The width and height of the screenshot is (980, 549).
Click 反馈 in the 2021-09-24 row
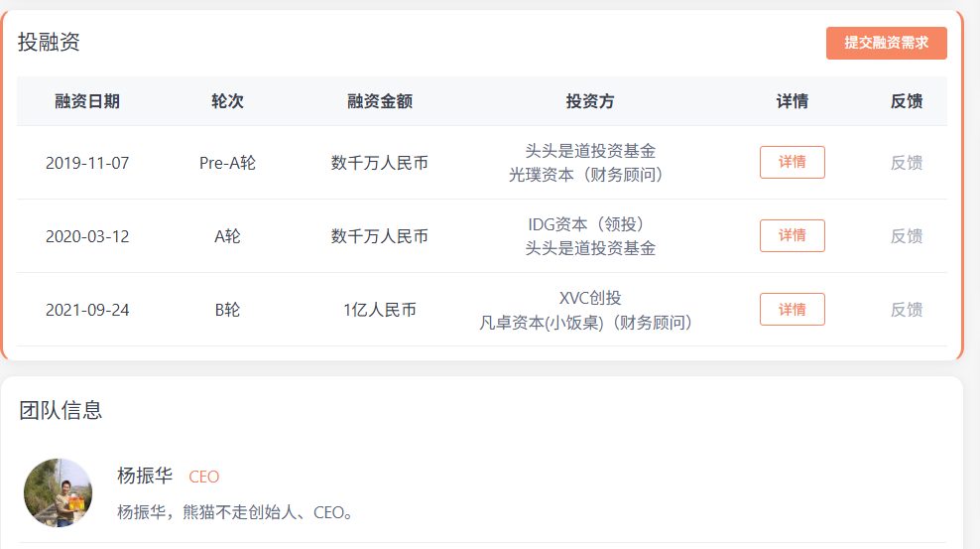(x=907, y=310)
